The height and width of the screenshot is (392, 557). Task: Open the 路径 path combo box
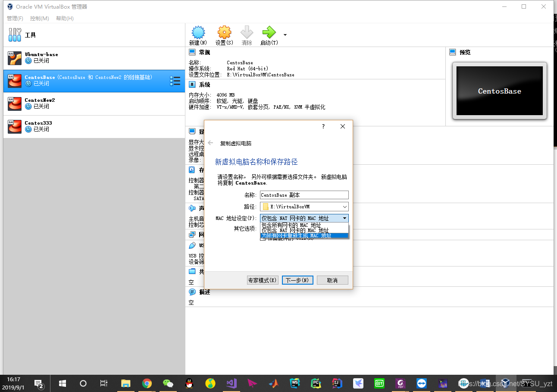pos(304,207)
